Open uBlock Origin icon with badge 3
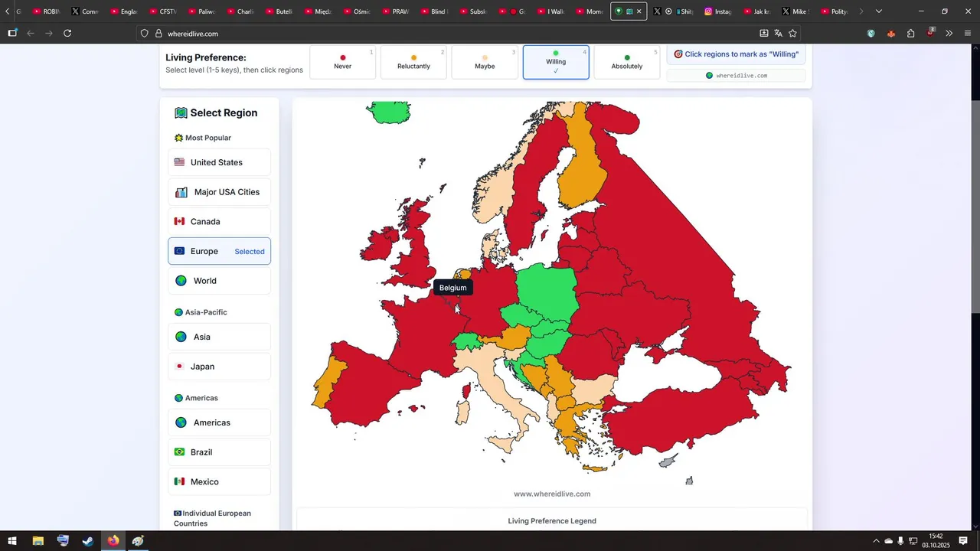 [930, 33]
